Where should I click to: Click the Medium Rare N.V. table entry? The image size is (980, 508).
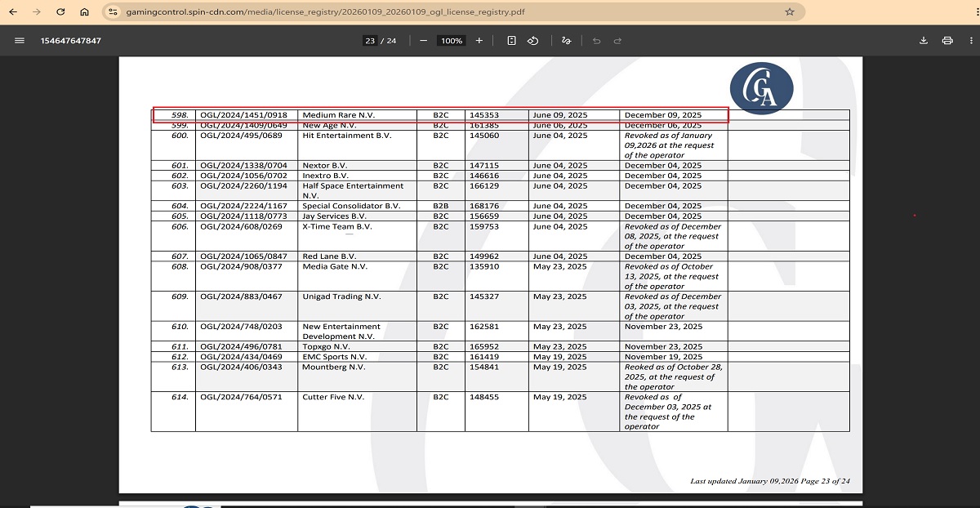pos(338,115)
